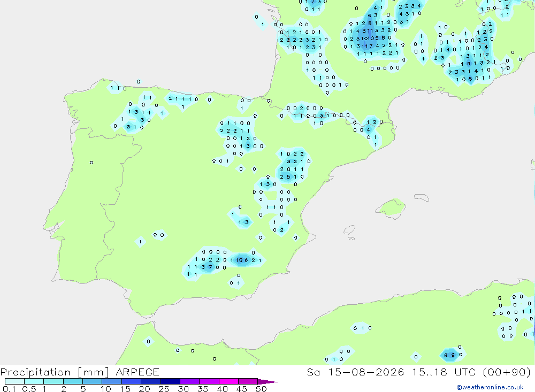Select the 40–45 mm magenta legend swatch

(228, 381)
